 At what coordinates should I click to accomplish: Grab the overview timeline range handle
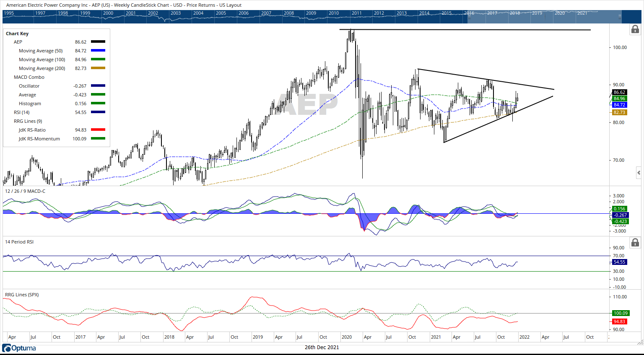(620, 17)
